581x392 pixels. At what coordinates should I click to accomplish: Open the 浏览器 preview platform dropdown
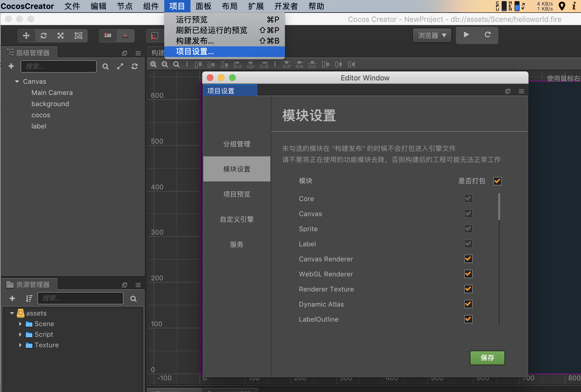432,35
